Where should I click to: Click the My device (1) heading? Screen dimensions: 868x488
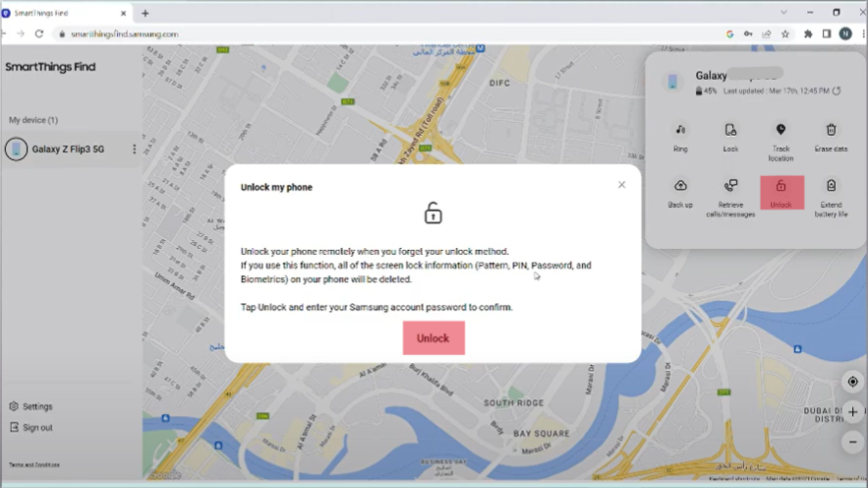click(x=33, y=120)
